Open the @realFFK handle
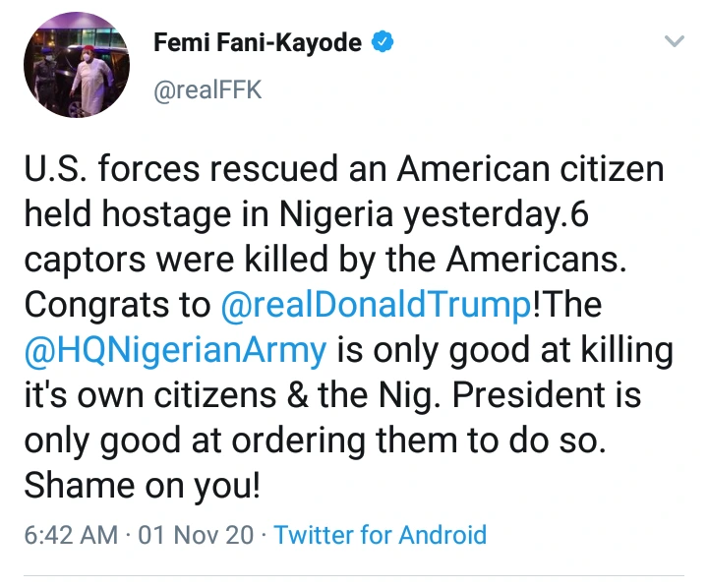 (x=208, y=90)
